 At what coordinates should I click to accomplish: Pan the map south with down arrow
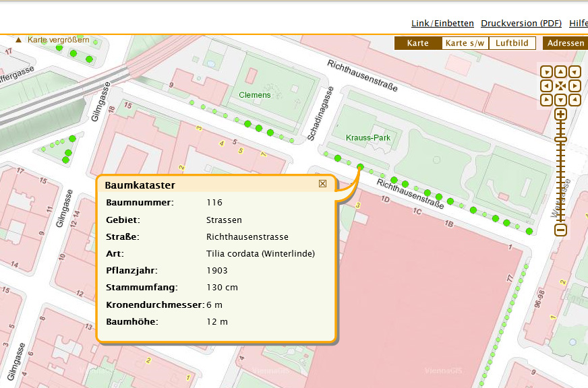point(560,100)
